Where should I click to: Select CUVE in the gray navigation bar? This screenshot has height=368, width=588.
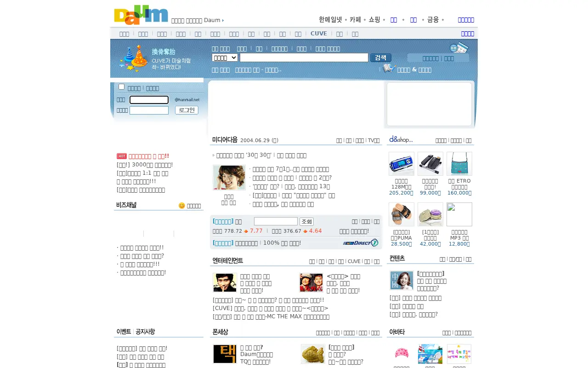click(319, 34)
